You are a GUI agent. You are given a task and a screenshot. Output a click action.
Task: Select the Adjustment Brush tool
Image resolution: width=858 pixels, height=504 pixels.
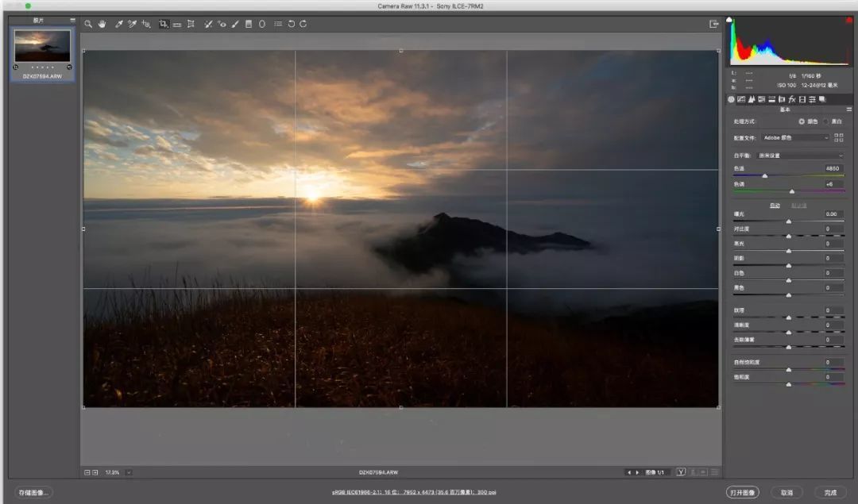(x=235, y=24)
